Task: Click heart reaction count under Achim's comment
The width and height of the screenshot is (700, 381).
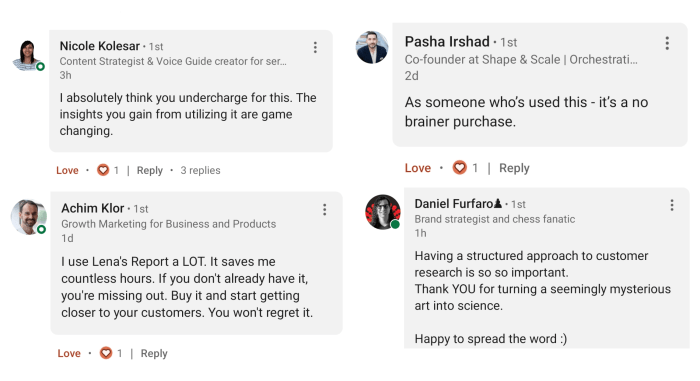Action: [x=119, y=353]
